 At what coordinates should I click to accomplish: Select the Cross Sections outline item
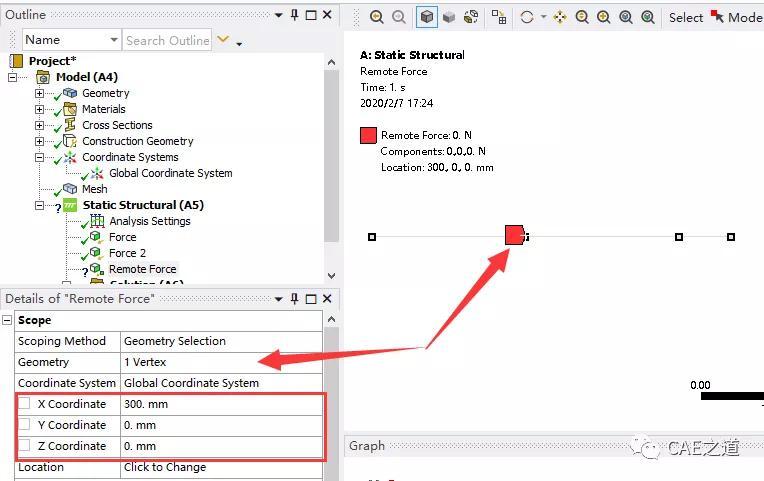[117, 125]
